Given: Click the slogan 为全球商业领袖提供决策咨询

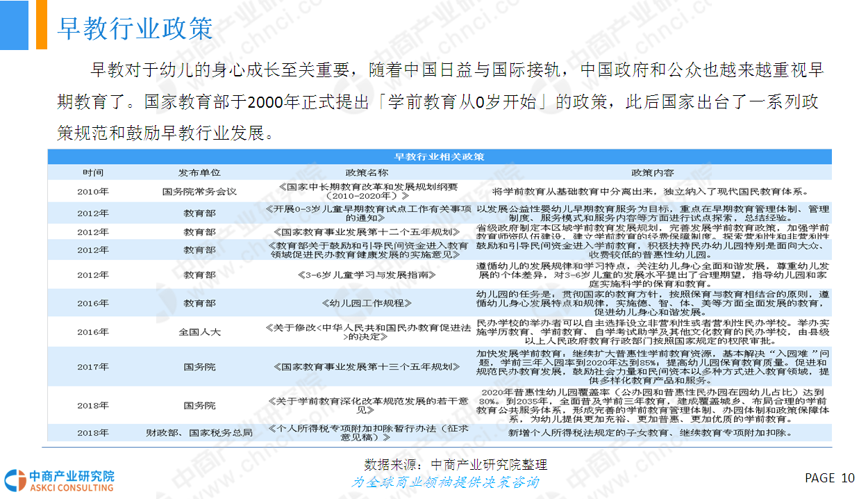Looking at the screenshot, I should pyautogui.click(x=444, y=482).
